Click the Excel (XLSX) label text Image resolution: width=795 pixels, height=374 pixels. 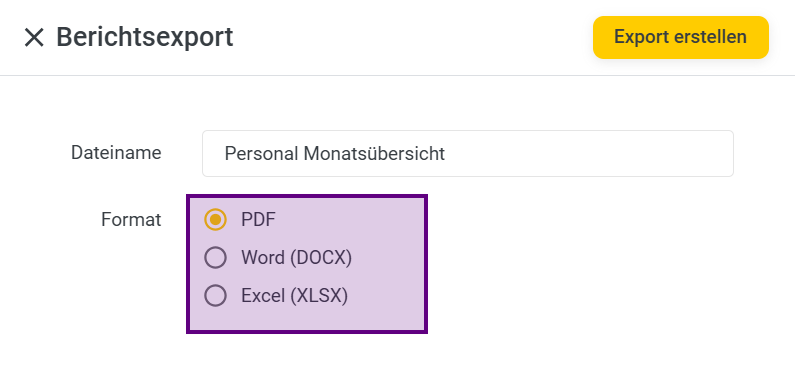click(294, 295)
